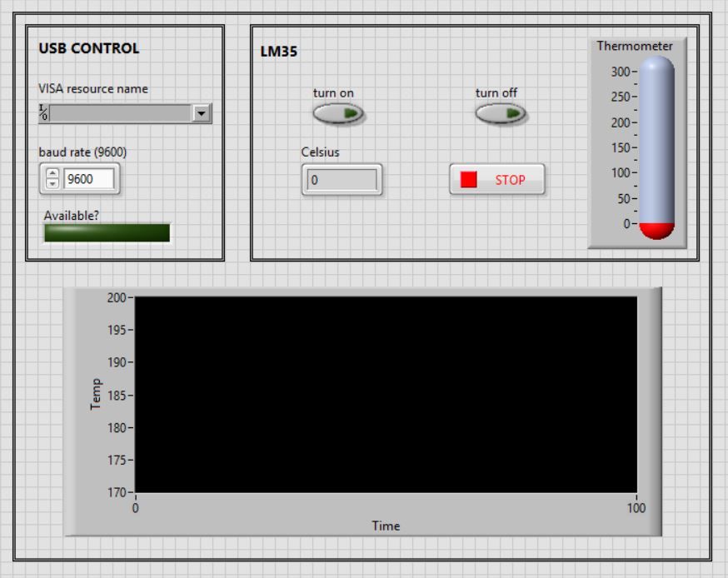The image size is (728, 578).
Task: Click the USB CONTROL panel title
Action: tap(88, 48)
